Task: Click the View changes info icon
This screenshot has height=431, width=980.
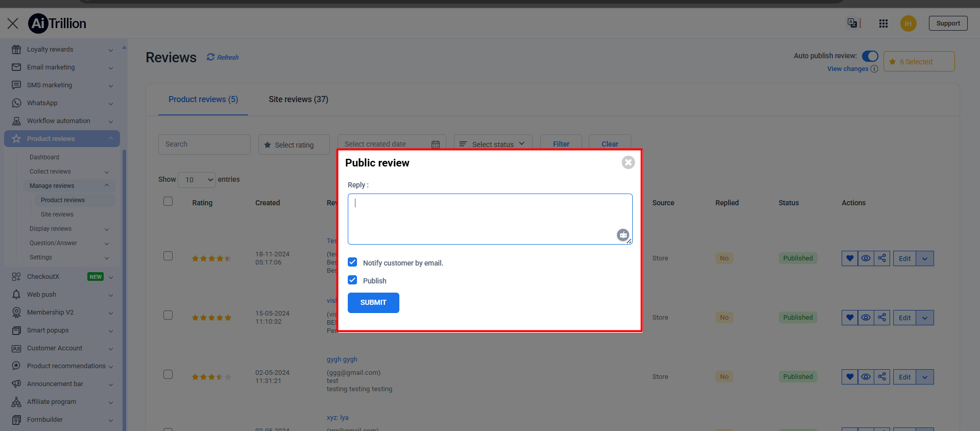Action: (874, 69)
